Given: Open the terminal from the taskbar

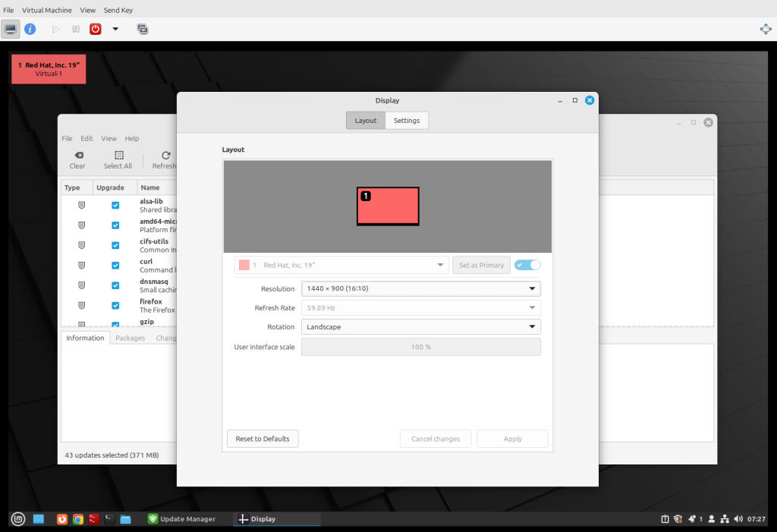Looking at the screenshot, I should point(109,519).
